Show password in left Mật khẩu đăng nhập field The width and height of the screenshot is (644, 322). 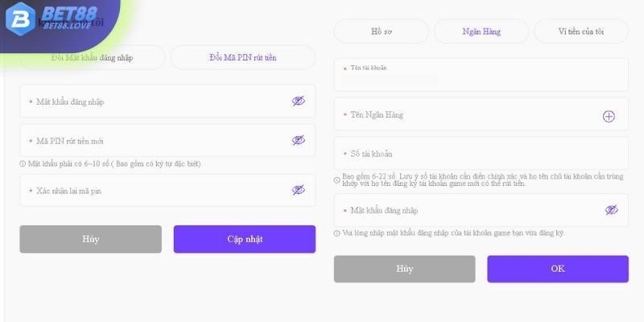point(299,101)
